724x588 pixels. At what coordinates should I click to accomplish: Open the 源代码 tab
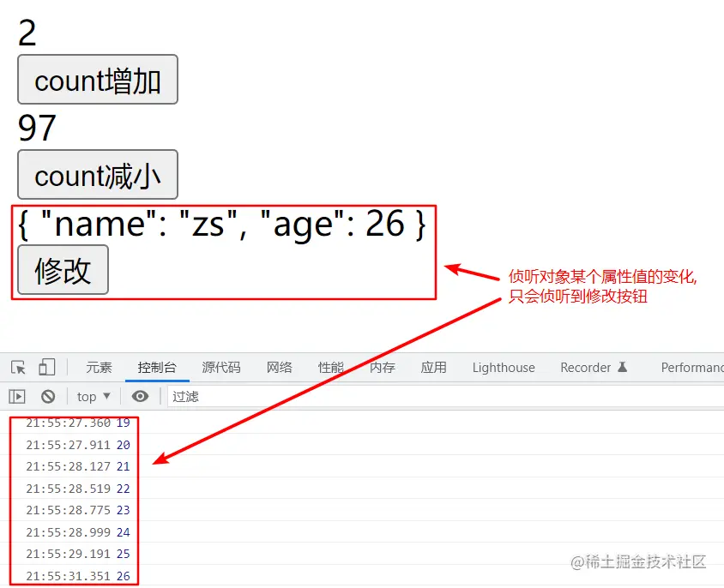(x=221, y=368)
